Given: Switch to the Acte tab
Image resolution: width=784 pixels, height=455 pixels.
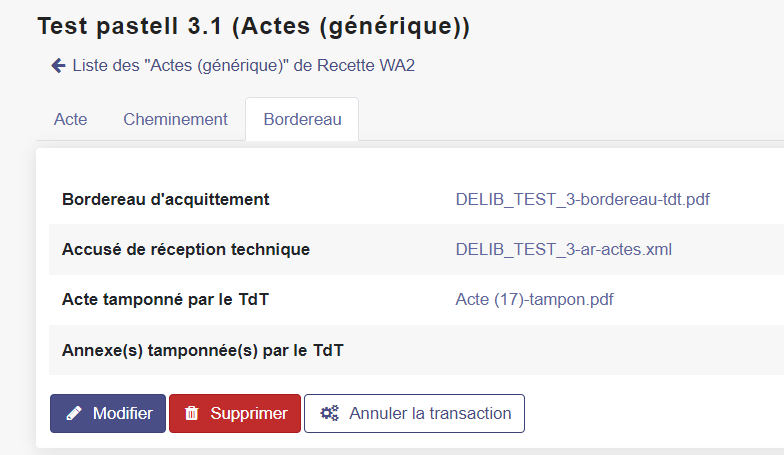Looking at the screenshot, I should 70,119.
